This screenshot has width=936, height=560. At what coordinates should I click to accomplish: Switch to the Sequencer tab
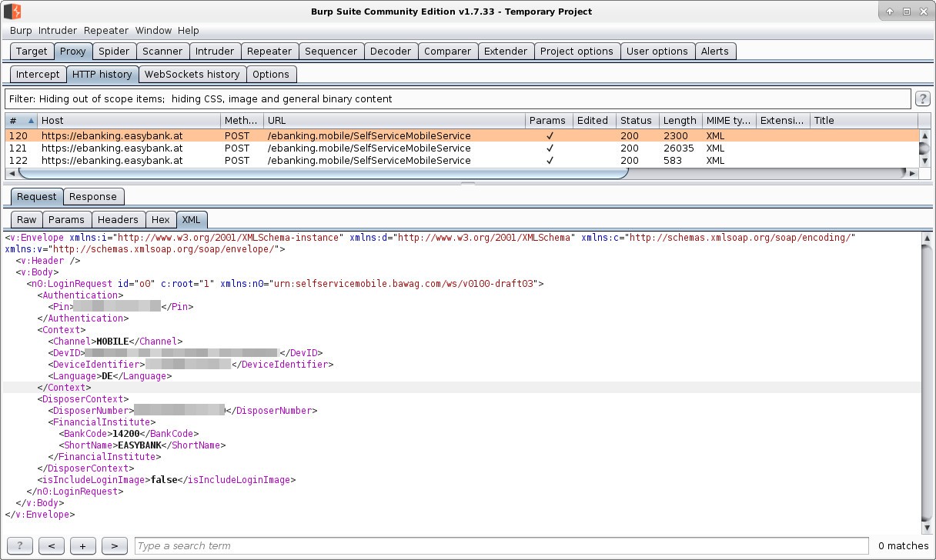click(x=331, y=52)
